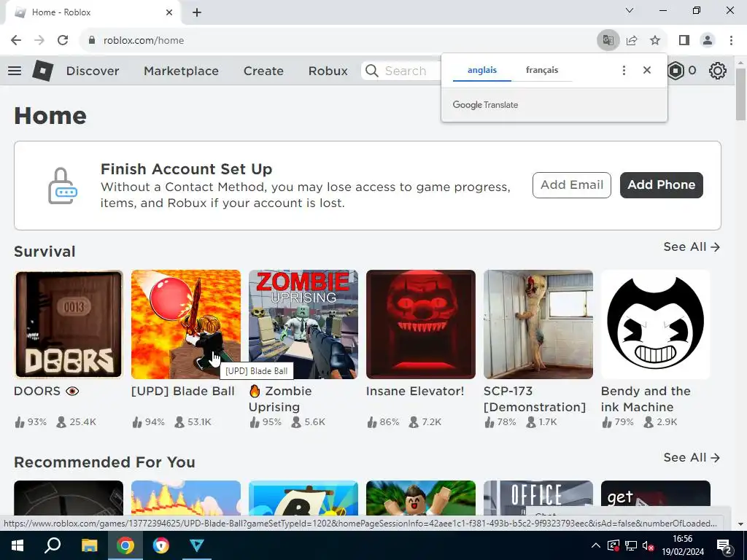Open the Windows Start menu
This screenshot has height=560, width=747.
(x=18, y=545)
